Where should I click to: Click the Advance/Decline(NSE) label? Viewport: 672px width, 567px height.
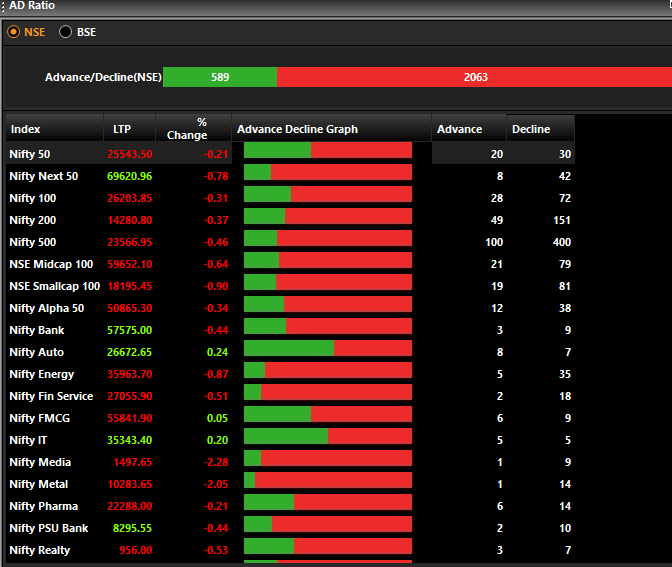click(x=103, y=77)
